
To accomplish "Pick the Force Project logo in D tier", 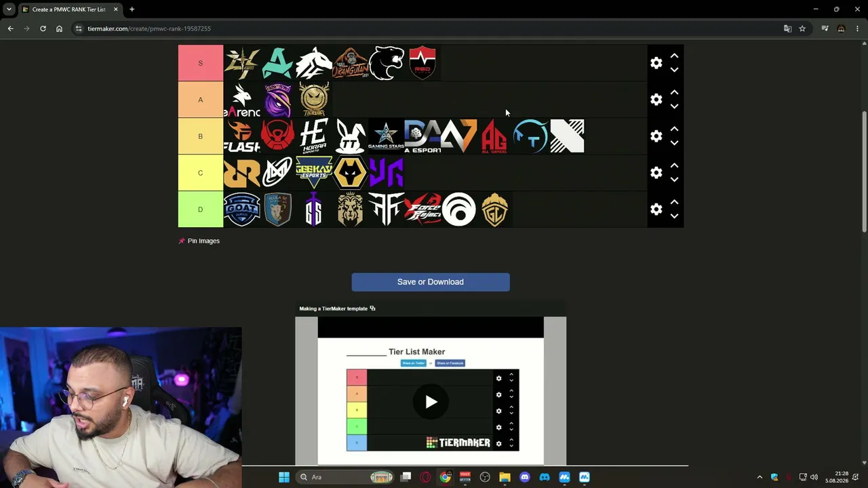I will pos(422,209).
